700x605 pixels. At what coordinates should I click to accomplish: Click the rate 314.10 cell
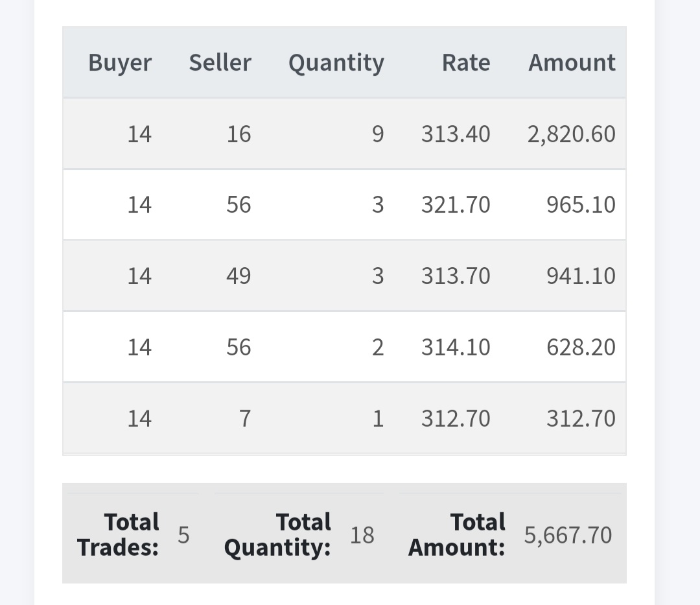(x=456, y=347)
